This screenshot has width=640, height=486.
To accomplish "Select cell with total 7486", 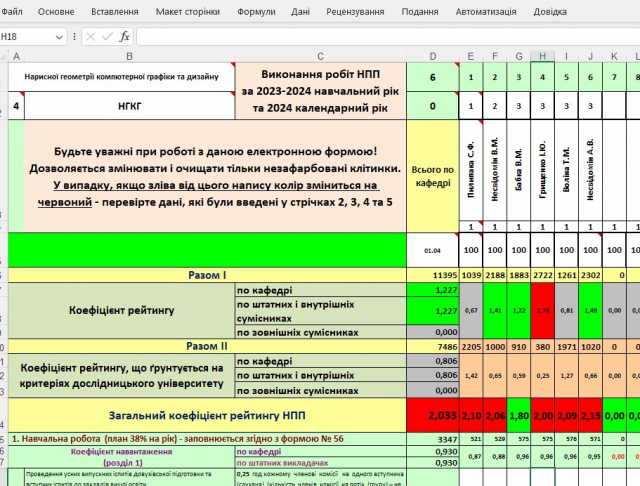I will coord(433,346).
